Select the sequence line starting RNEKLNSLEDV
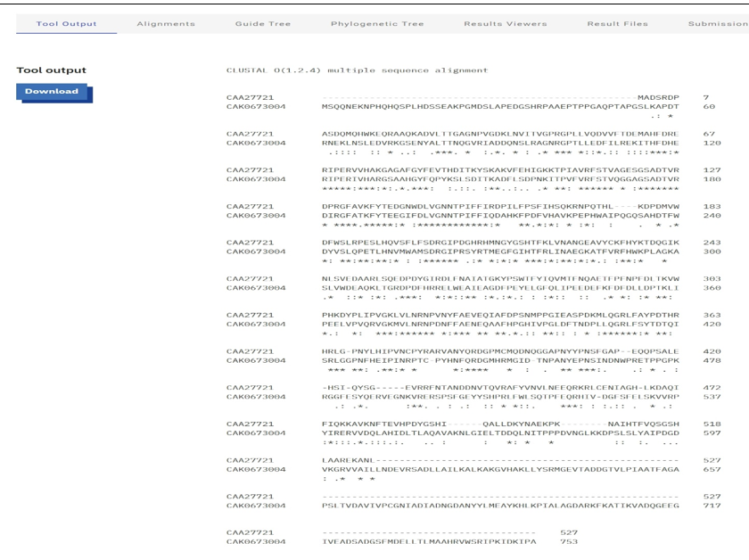749x560 pixels. [500, 143]
